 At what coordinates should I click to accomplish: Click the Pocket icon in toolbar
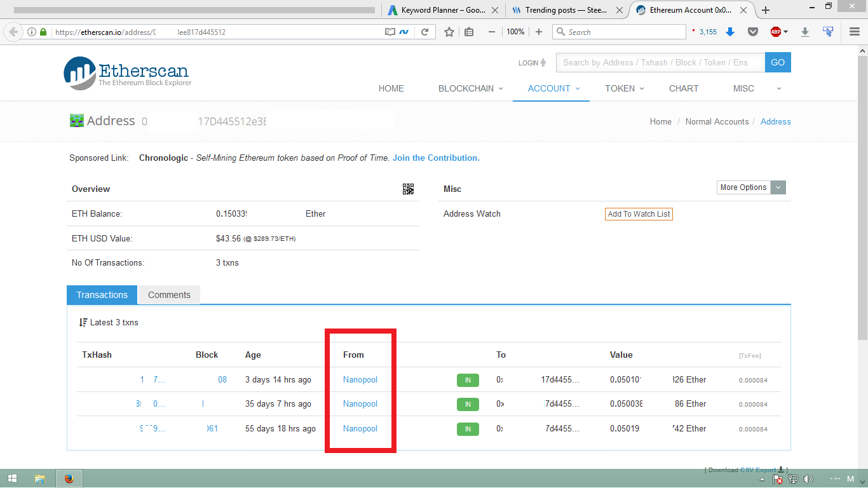coord(753,32)
